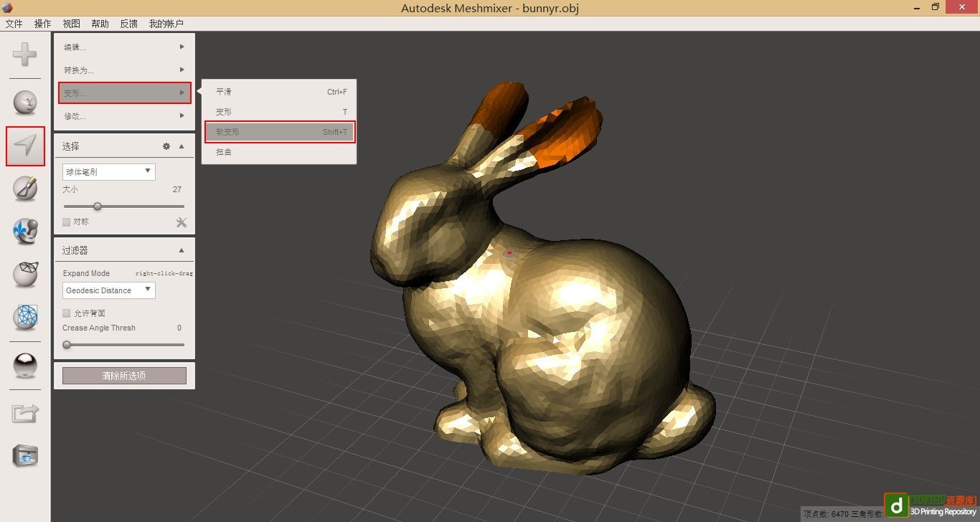Screen dimensions: 980x522
Task: Open selection settings gear icon
Action: coord(166,146)
